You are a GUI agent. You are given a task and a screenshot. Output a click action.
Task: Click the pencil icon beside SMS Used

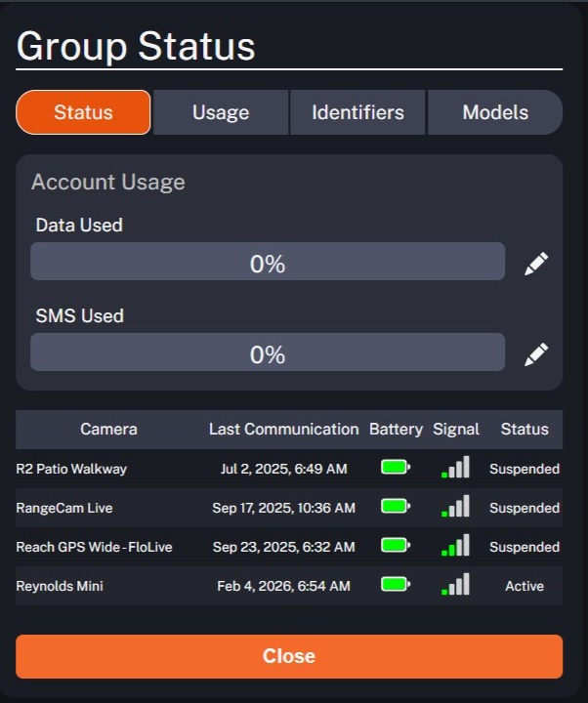point(536,353)
